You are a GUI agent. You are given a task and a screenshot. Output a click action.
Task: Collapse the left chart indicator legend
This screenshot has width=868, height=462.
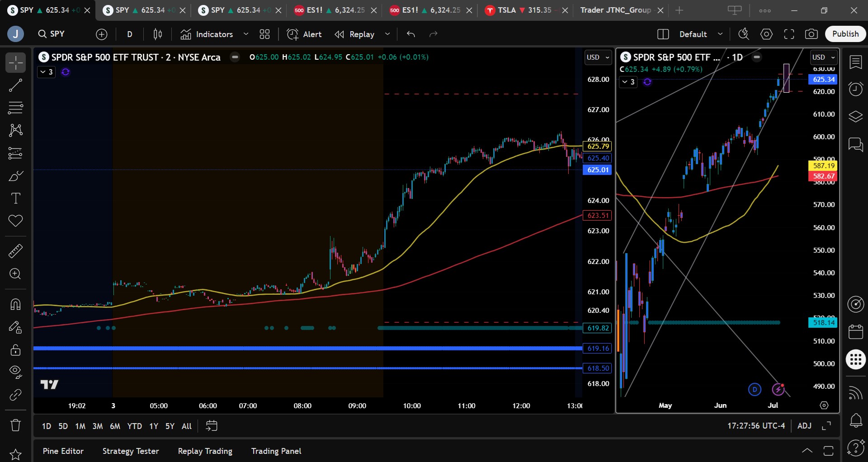coord(46,72)
